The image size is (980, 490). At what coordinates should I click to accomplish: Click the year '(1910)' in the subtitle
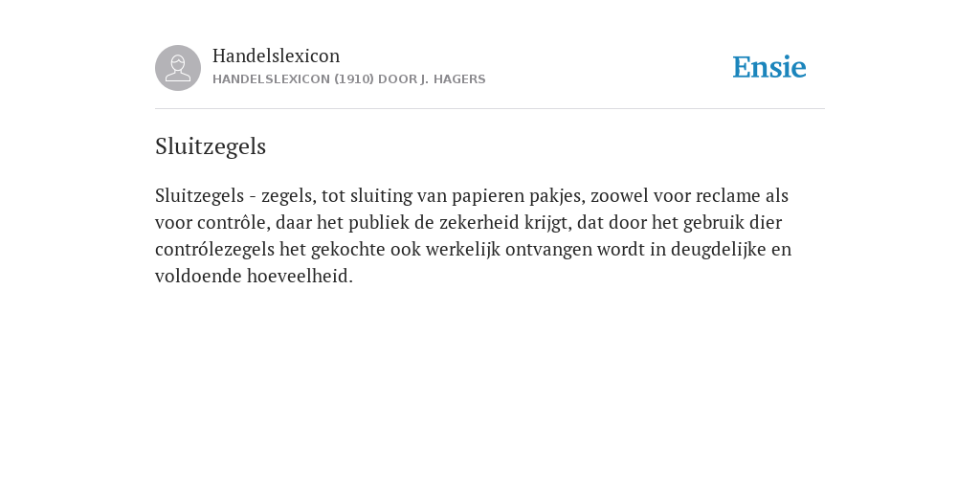(x=354, y=79)
